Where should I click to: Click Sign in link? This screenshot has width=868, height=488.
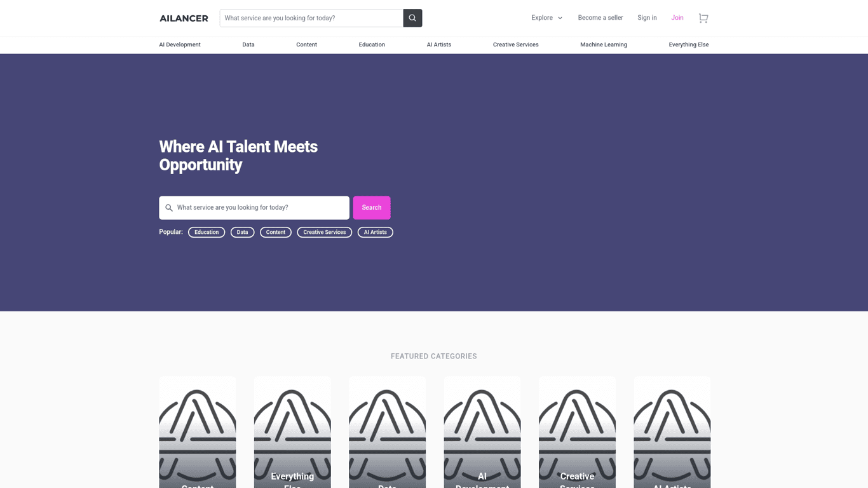(x=647, y=18)
